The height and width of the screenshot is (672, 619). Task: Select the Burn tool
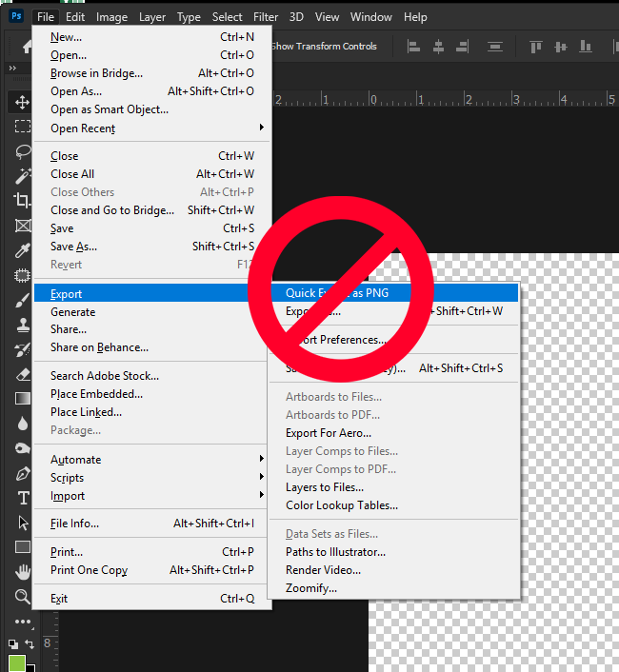(22, 448)
